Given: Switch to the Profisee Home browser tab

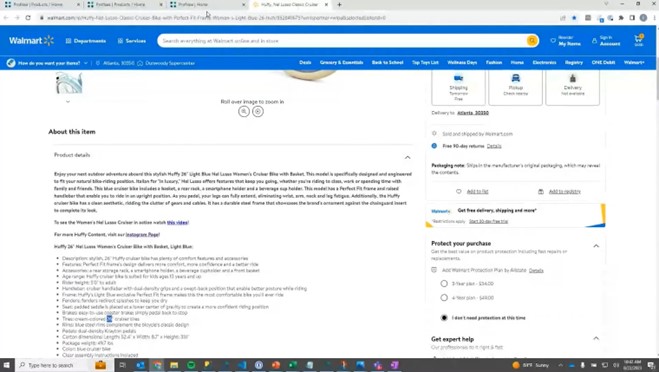Looking at the screenshot, I should (207, 5).
